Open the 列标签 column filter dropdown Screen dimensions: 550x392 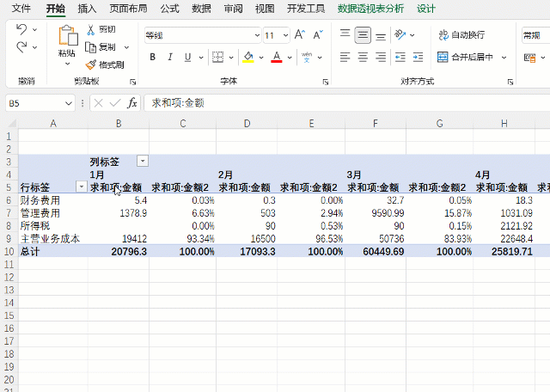pyautogui.click(x=142, y=161)
